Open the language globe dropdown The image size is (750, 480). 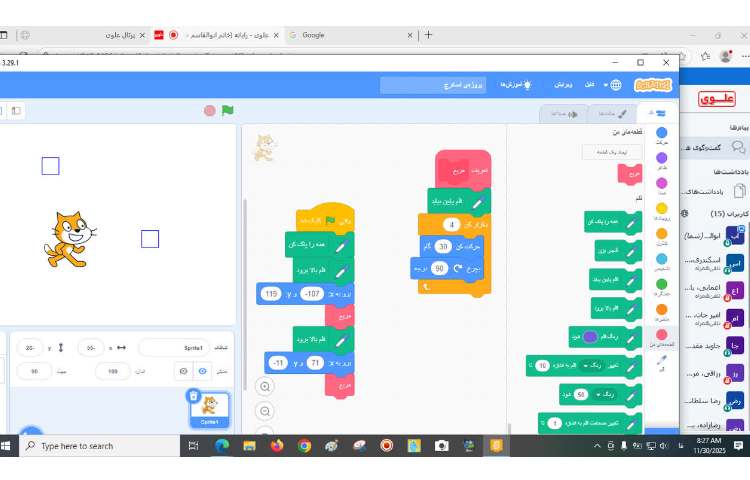point(614,85)
